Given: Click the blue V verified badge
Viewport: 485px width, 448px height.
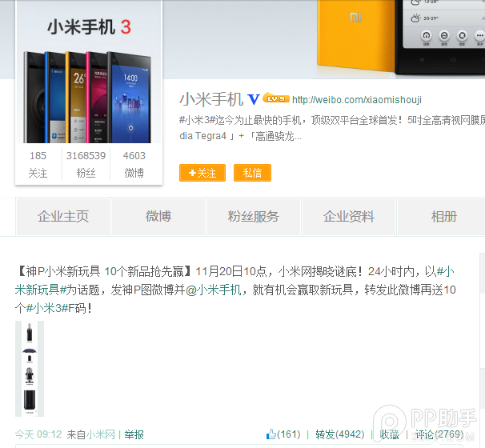Looking at the screenshot, I should (254, 99).
